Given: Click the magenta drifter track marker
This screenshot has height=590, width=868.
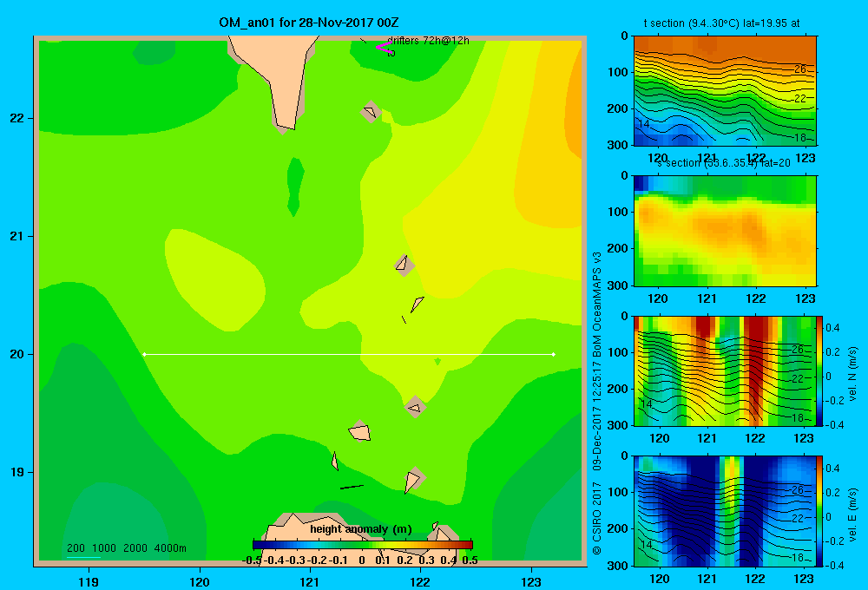Looking at the screenshot, I should [383, 47].
